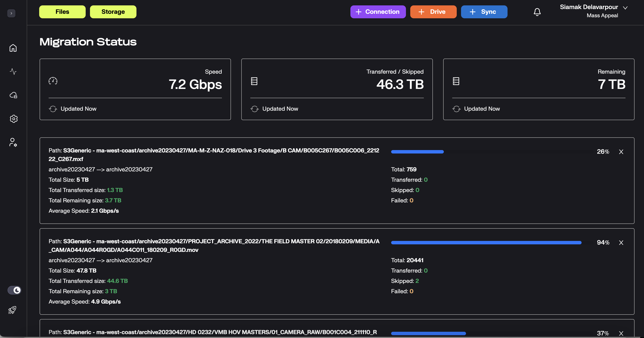Expand the sidebar with chevron
This screenshot has height=338, width=644.
(x=11, y=13)
